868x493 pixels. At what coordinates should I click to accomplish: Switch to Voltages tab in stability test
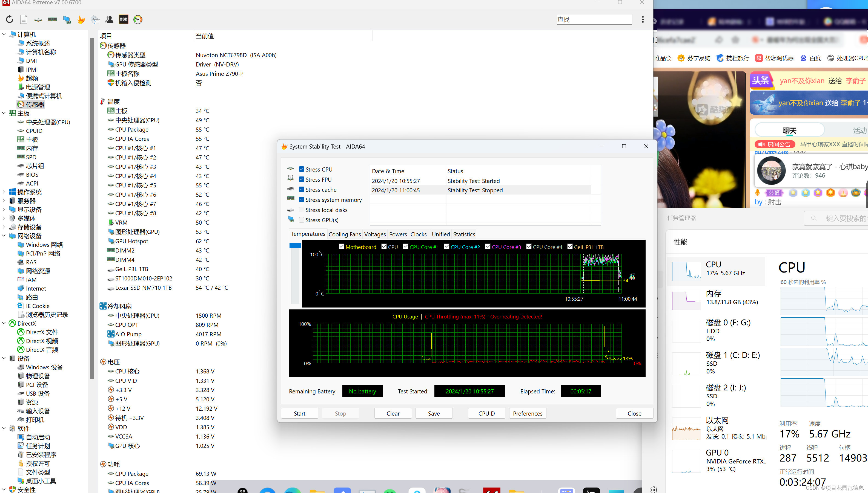[x=374, y=234]
